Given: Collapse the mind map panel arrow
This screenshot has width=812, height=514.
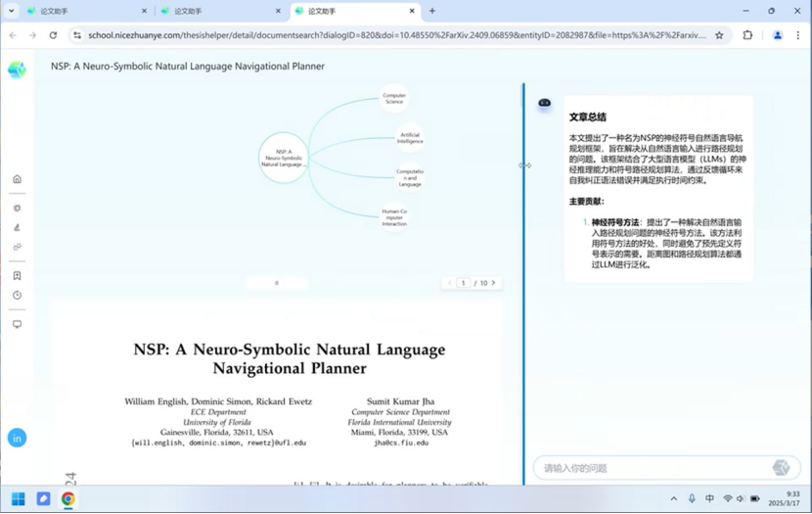Looking at the screenshot, I should [x=277, y=283].
